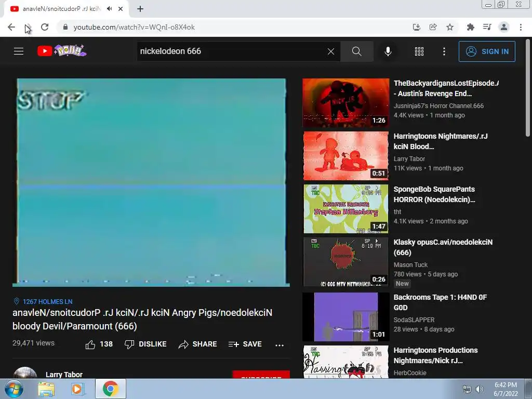
Task: Click the video player showing STOP screen
Action: point(151,182)
